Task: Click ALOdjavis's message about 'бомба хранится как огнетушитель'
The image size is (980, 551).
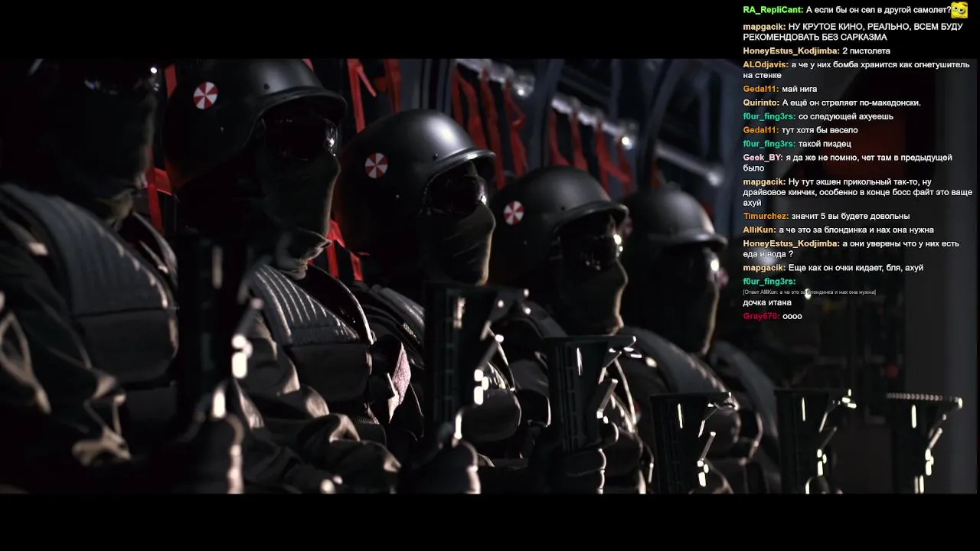Action: point(856,70)
